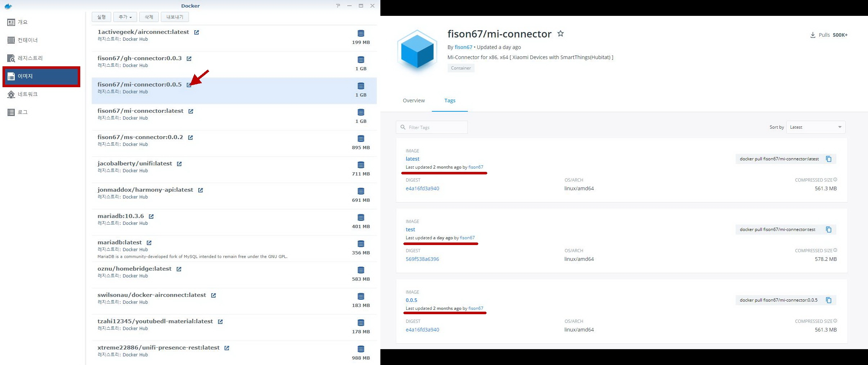Select the swilsonau/docker-airconnect:latest image row
The image size is (868, 365).
pos(234,301)
